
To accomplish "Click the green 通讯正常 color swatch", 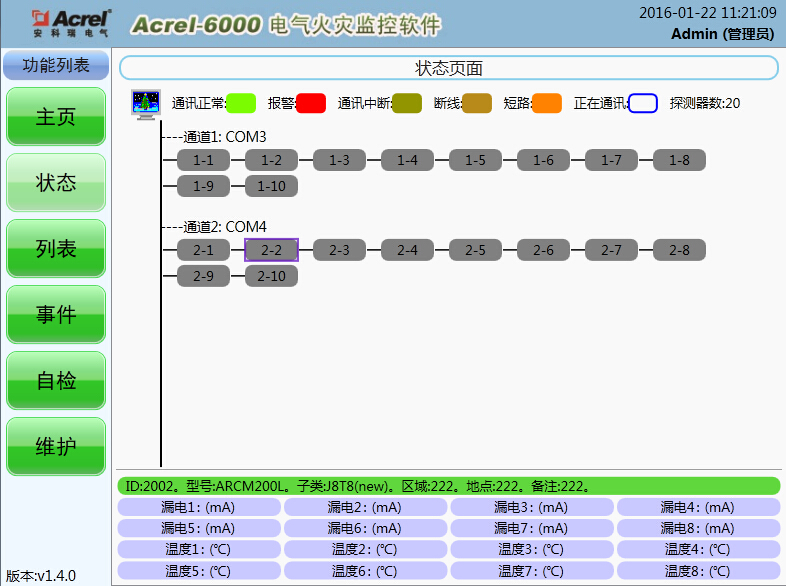I will (x=241, y=103).
